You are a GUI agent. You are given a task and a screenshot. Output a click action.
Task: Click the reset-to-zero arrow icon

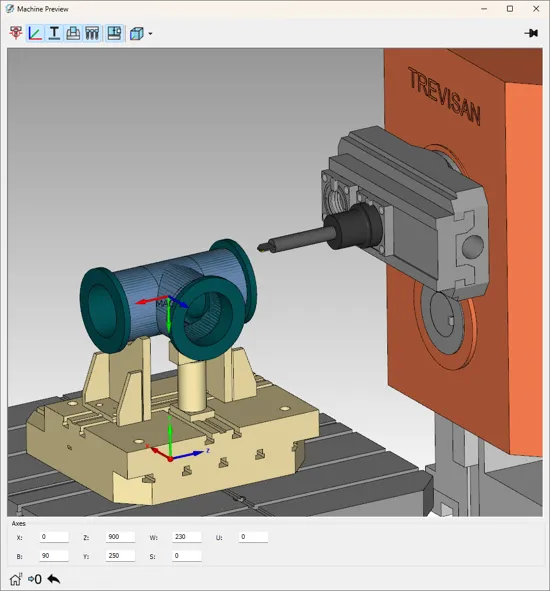pos(35,579)
